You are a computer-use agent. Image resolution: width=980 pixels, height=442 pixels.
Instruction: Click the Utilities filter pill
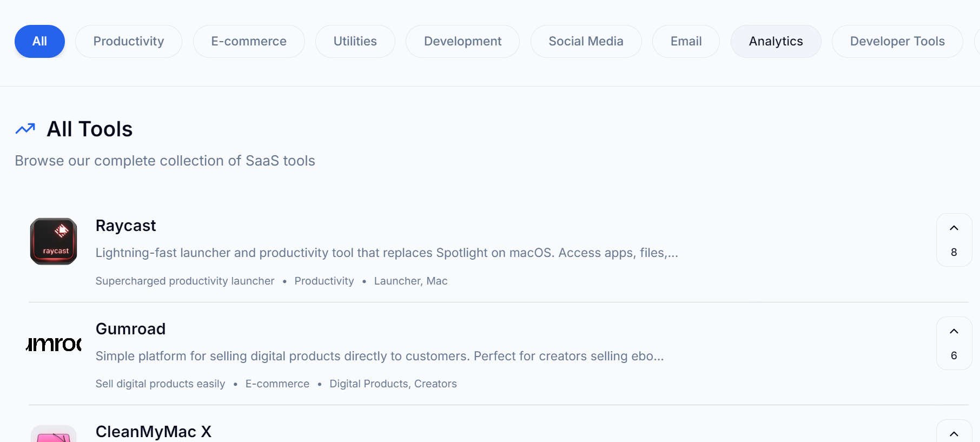tap(355, 41)
